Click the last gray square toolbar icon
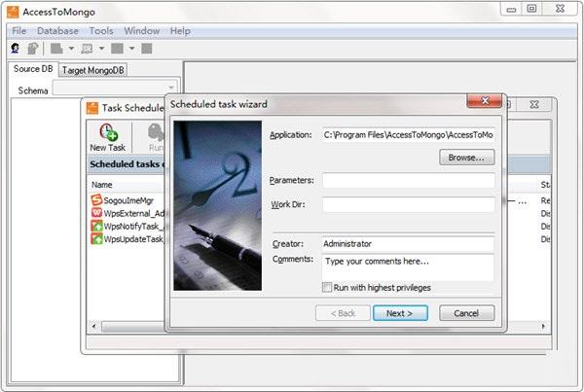The height and width of the screenshot is (392, 584). coord(147,49)
